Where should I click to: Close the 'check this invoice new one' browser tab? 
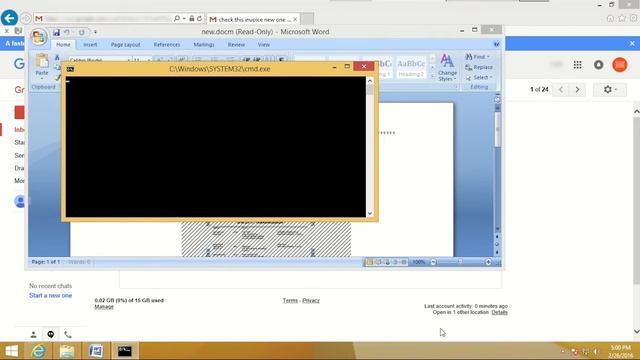coord(295,19)
